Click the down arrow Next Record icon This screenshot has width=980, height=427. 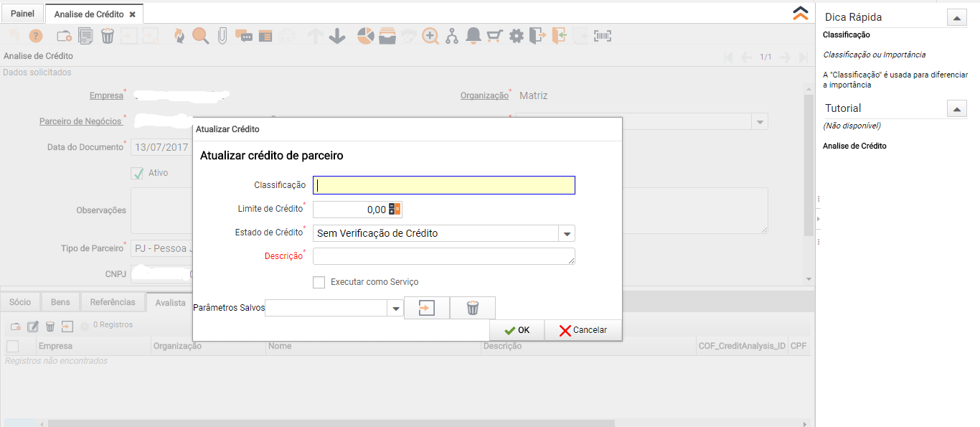tap(337, 36)
